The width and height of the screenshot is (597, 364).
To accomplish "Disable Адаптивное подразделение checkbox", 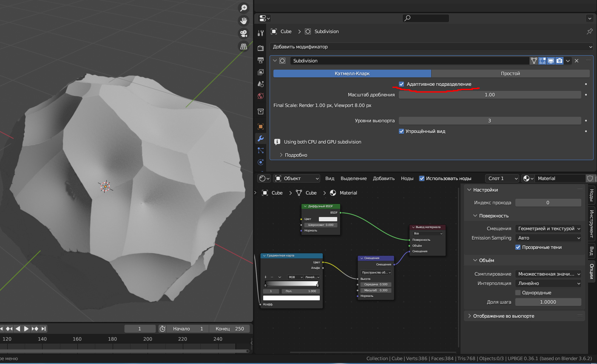I will pos(401,84).
